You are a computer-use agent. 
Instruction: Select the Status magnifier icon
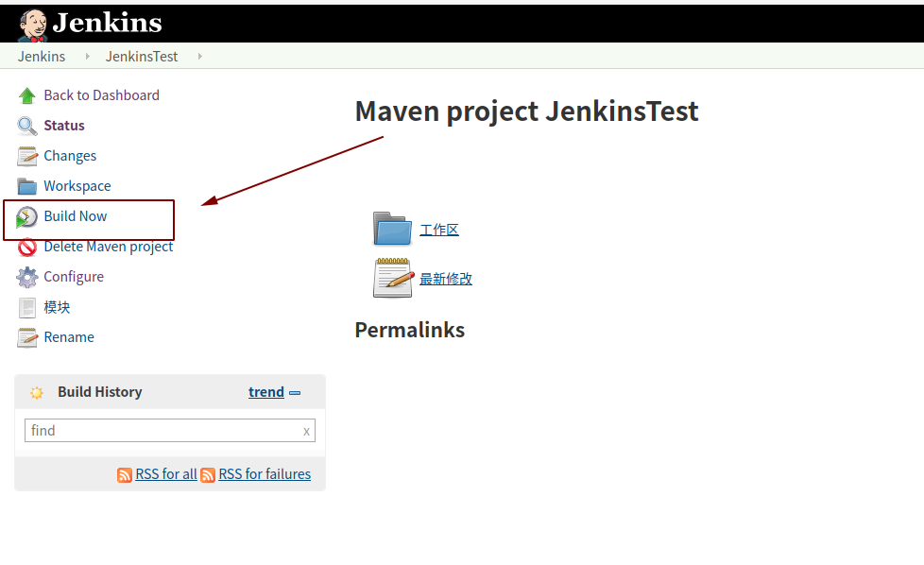tap(26, 125)
